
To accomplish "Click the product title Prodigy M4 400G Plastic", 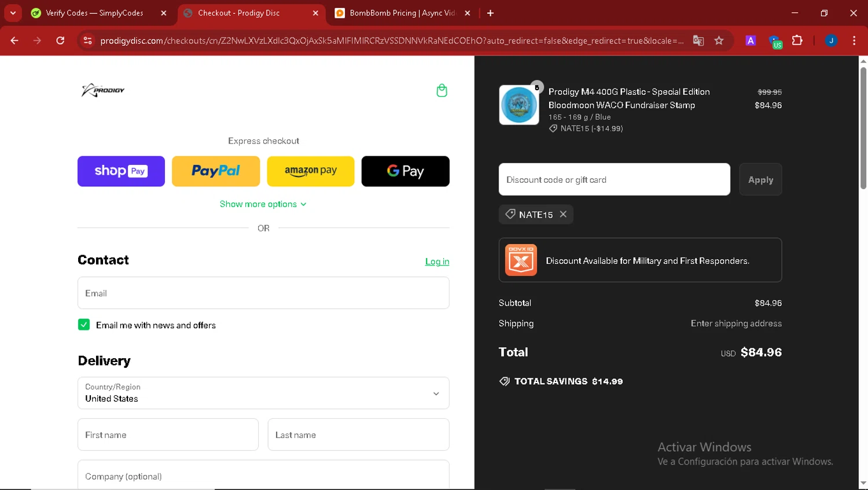I will pyautogui.click(x=629, y=98).
